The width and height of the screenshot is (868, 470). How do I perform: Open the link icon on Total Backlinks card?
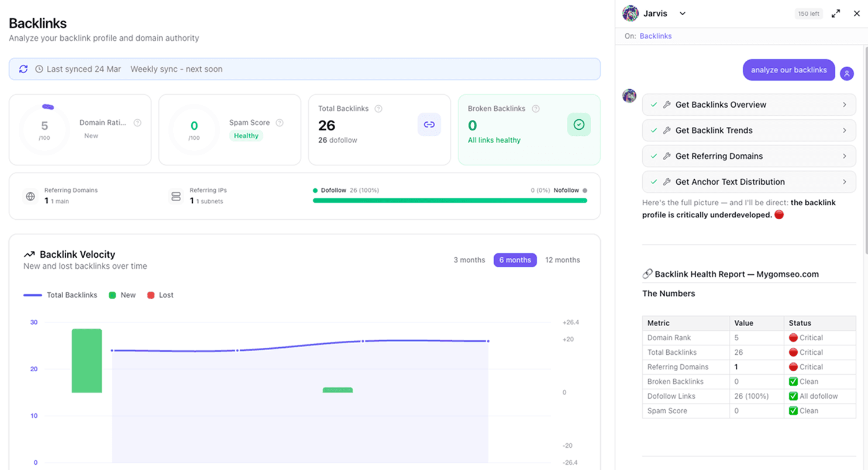pyautogui.click(x=429, y=125)
